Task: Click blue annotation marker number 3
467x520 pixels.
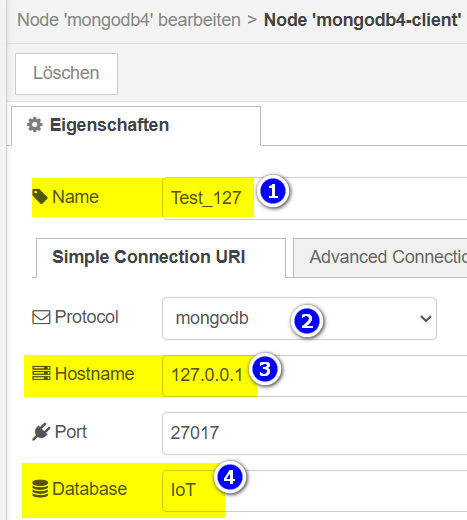Action: [265, 369]
